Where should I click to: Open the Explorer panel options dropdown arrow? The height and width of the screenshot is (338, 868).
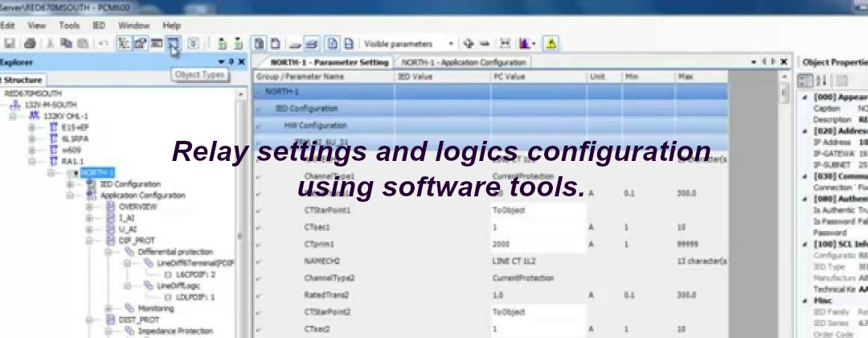pos(222,62)
